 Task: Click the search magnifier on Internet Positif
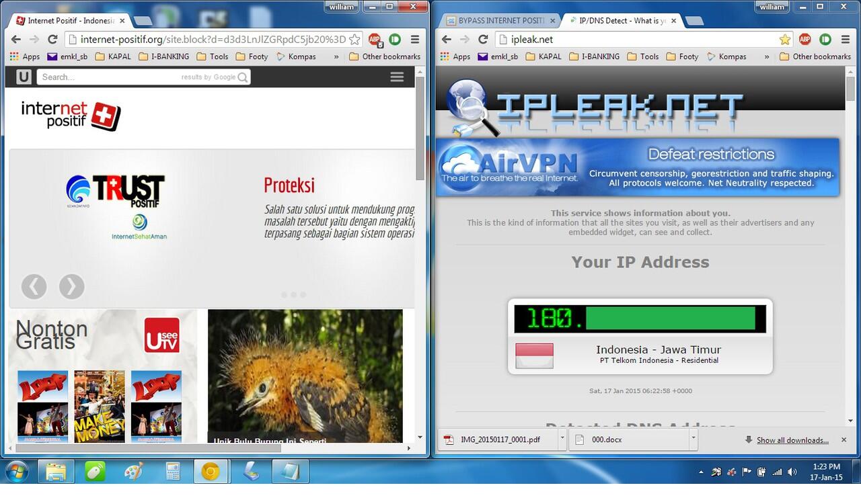tap(243, 77)
